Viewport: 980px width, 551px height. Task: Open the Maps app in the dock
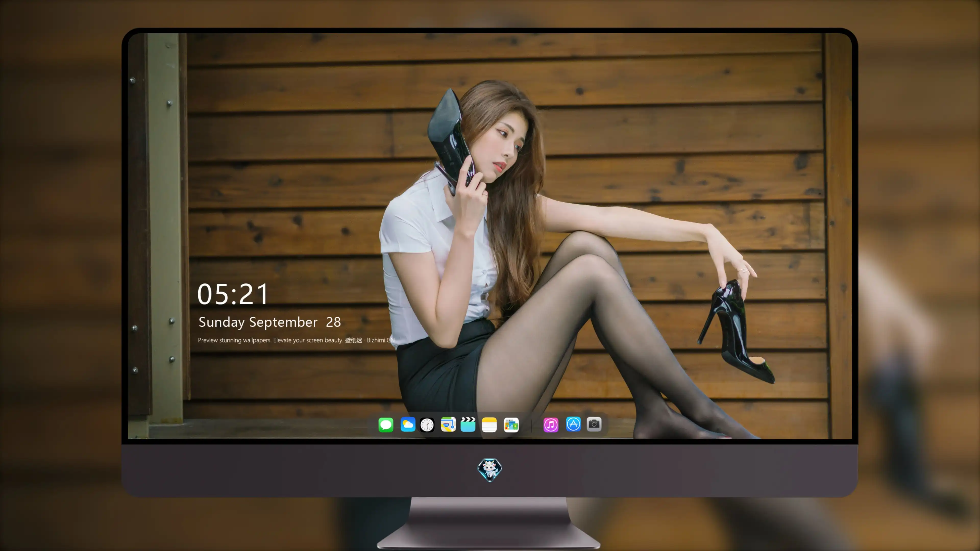(448, 424)
